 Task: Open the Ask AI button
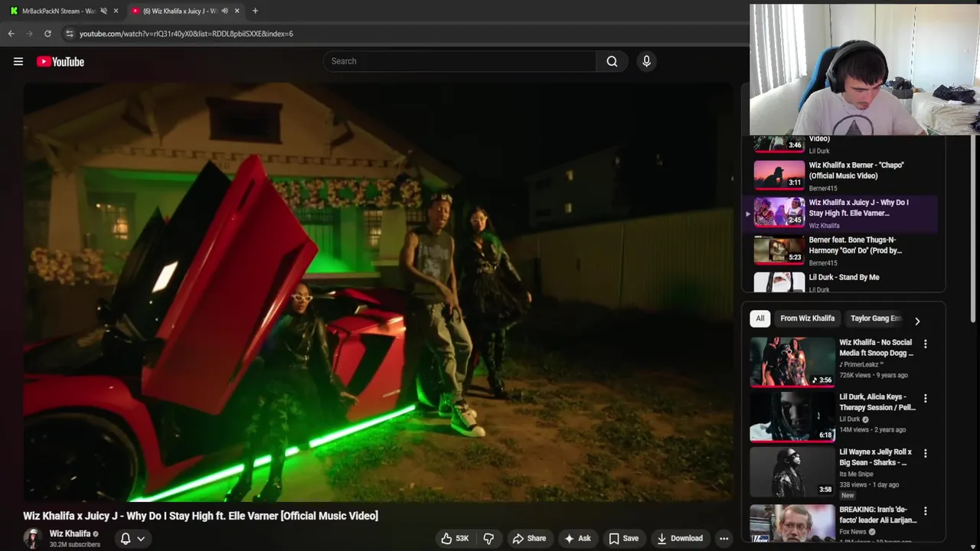tap(577, 538)
